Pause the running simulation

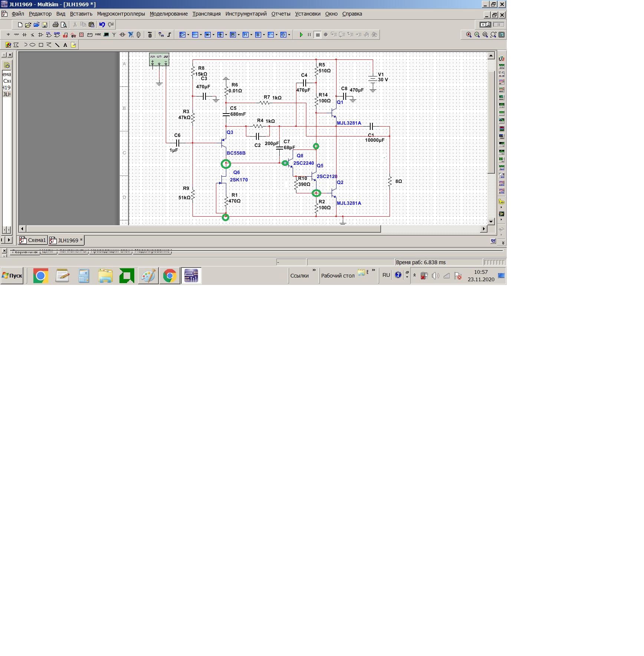click(309, 35)
